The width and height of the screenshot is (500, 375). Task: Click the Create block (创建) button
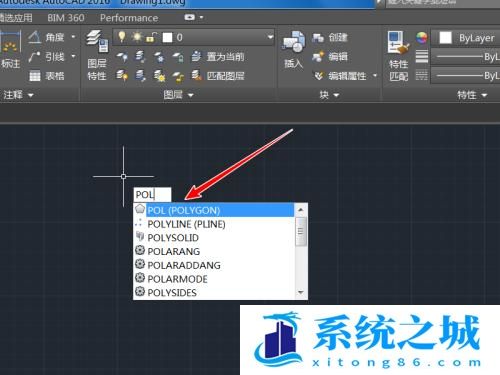[330, 38]
